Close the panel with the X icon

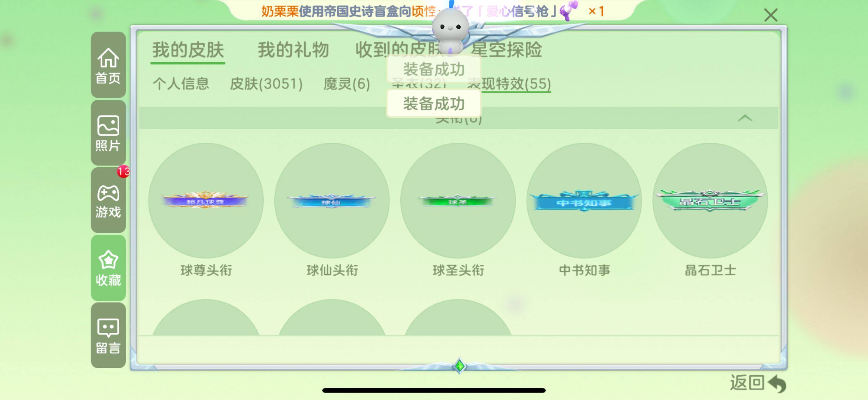click(x=771, y=15)
